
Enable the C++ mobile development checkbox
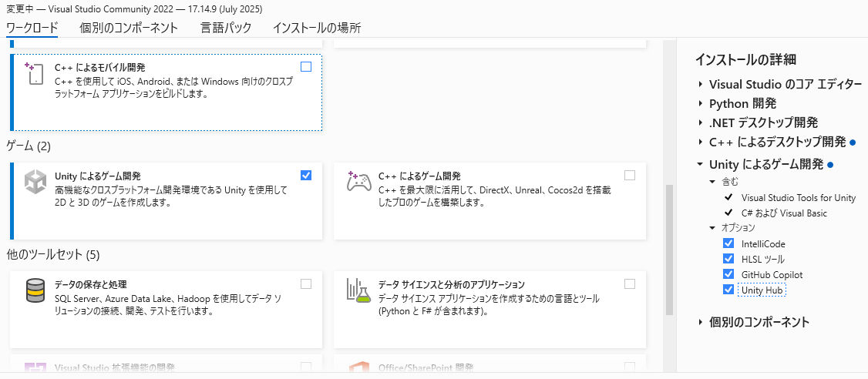(x=306, y=66)
